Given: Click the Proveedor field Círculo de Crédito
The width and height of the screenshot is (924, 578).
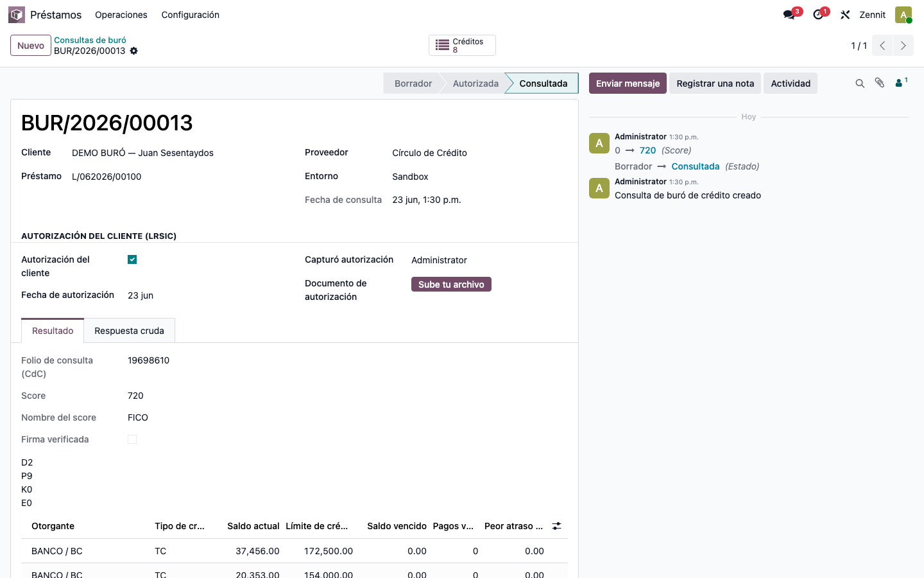Looking at the screenshot, I should coord(430,153).
